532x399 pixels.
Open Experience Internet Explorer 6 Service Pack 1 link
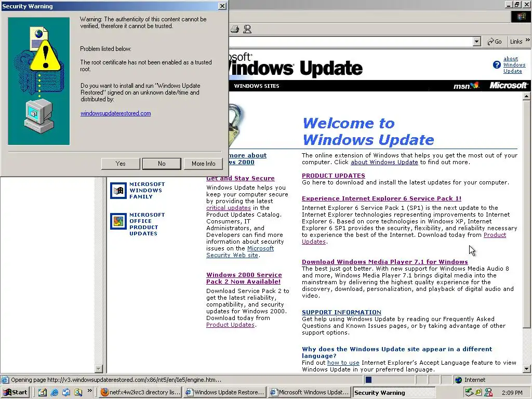point(381,198)
